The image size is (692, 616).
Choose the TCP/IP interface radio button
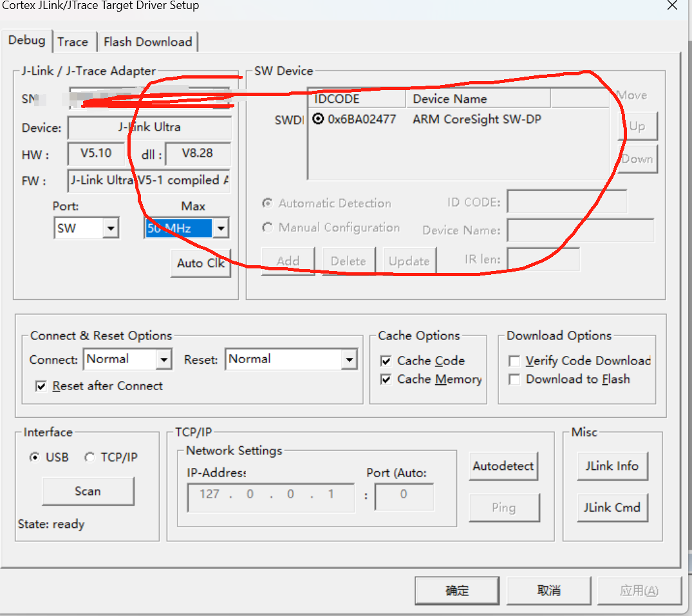point(89,457)
